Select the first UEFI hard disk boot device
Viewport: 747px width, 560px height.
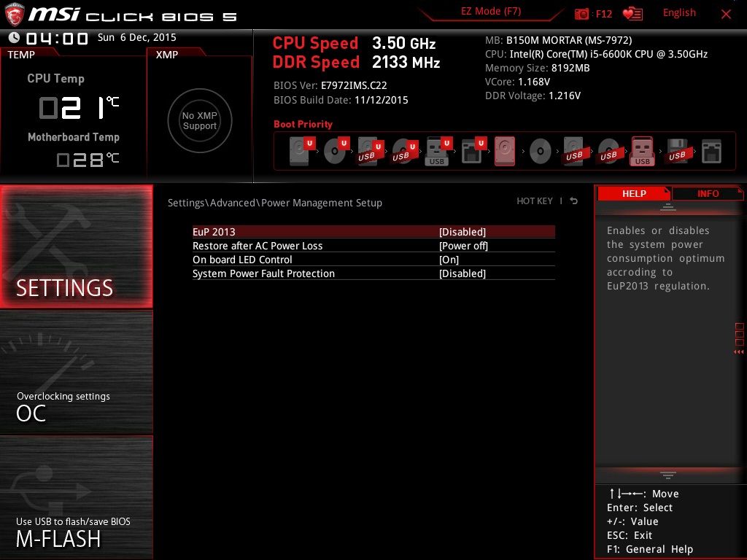pos(302,151)
